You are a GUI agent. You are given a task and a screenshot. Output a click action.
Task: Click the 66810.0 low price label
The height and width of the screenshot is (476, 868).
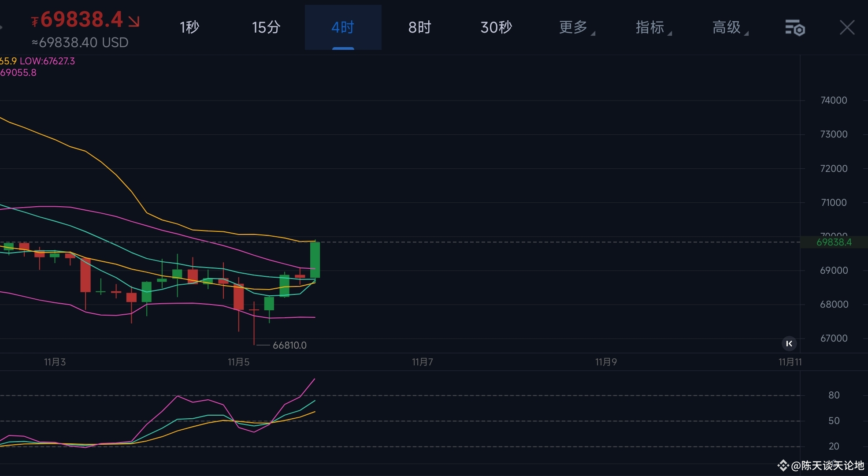pos(289,345)
